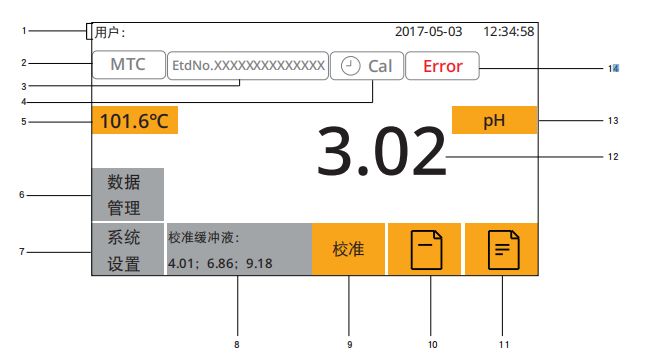Select the clock icon beside Cal
651x361 pixels.
pos(350,66)
